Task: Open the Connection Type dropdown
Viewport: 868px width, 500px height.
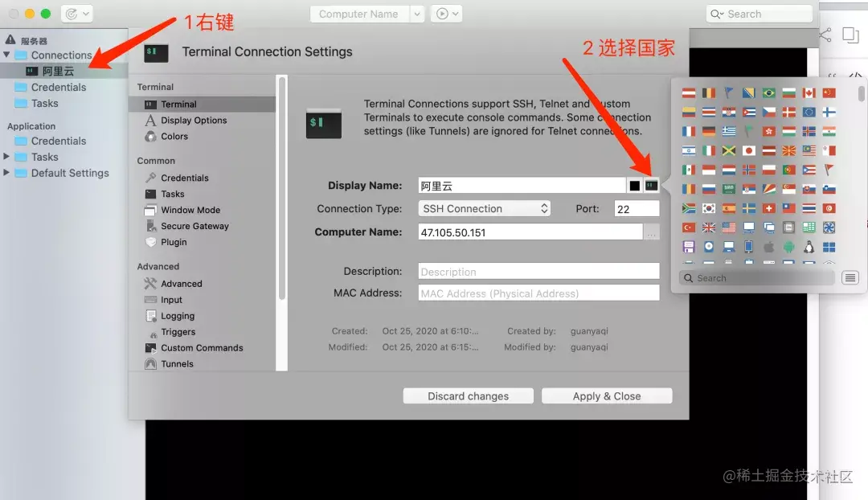Action: 485,209
